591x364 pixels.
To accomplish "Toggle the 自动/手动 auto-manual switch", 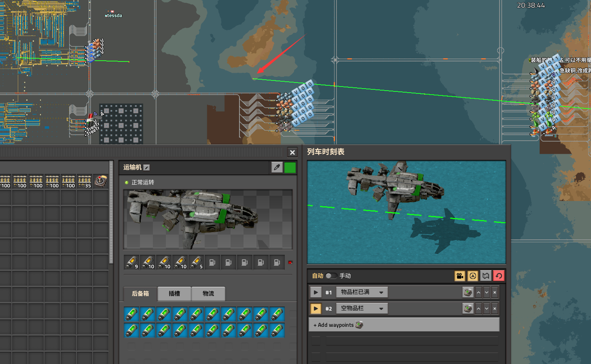I will pyautogui.click(x=331, y=276).
